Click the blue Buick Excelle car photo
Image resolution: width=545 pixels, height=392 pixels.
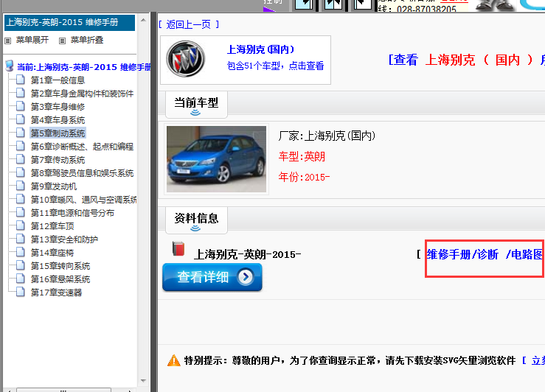[x=216, y=159]
